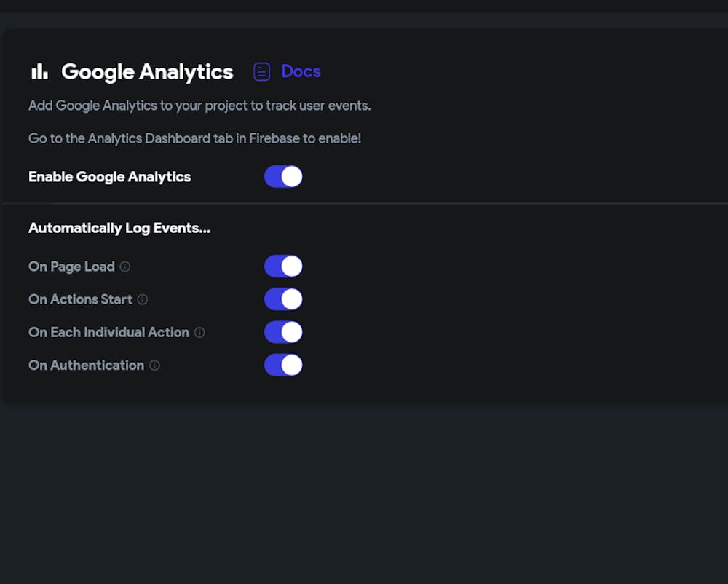Toggle off On Page Load event logging

tap(283, 267)
